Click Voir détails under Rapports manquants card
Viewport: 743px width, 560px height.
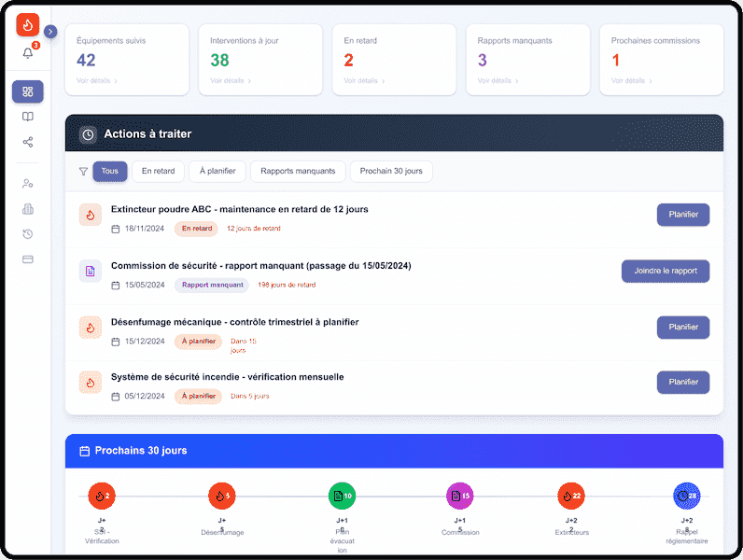coord(498,81)
